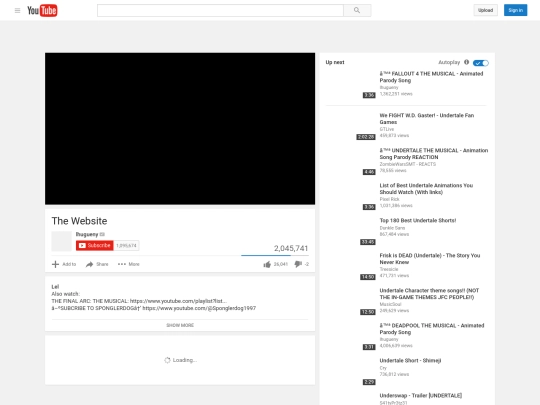The image size is (540, 405).
Task: Open the Spongierdog1997 channel link
Action: [199, 308]
